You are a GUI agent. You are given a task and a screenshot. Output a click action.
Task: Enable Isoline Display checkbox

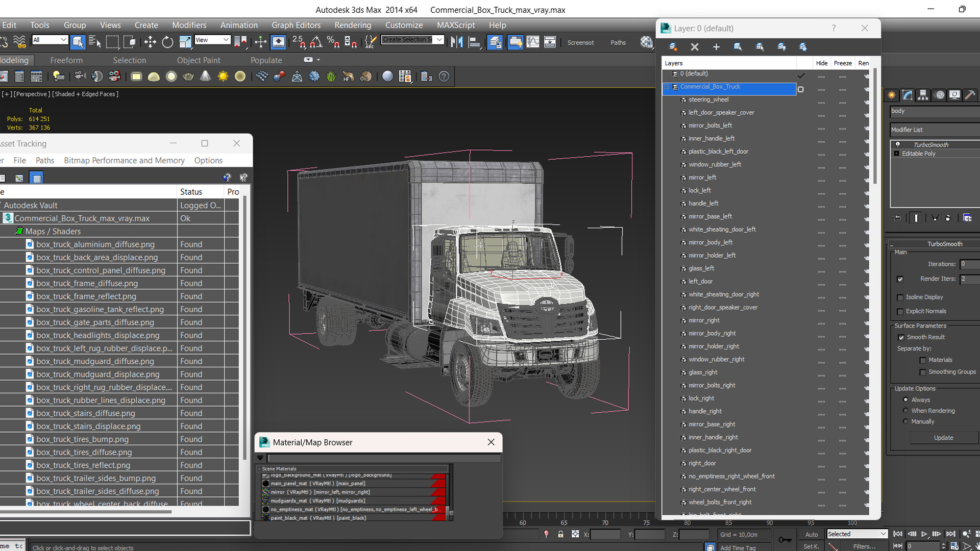[x=900, y=297]
